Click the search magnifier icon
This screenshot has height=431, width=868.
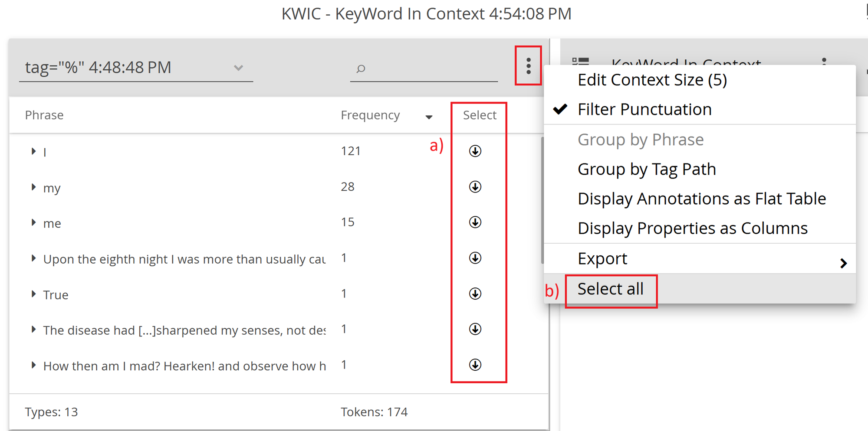[x=361, y=69]
